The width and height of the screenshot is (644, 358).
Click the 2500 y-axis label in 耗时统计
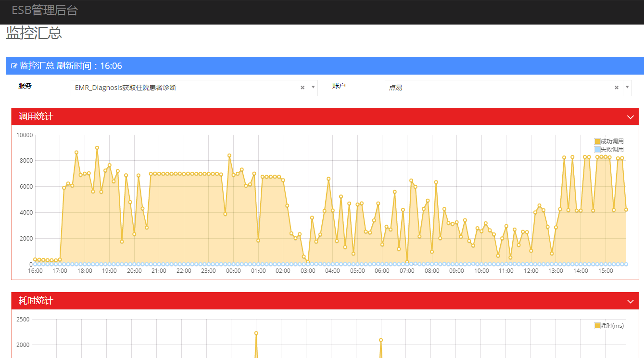pyautogui.click(x=23, y=319)
